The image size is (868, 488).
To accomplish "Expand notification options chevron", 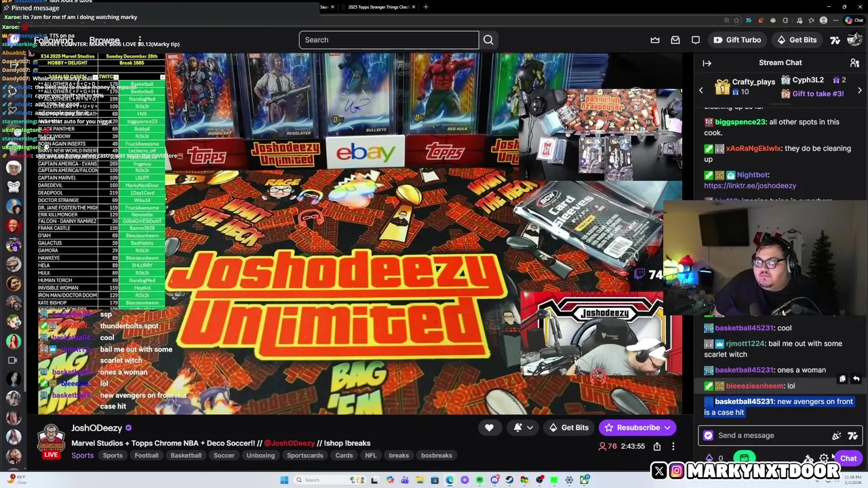I will tap(530, 428).
